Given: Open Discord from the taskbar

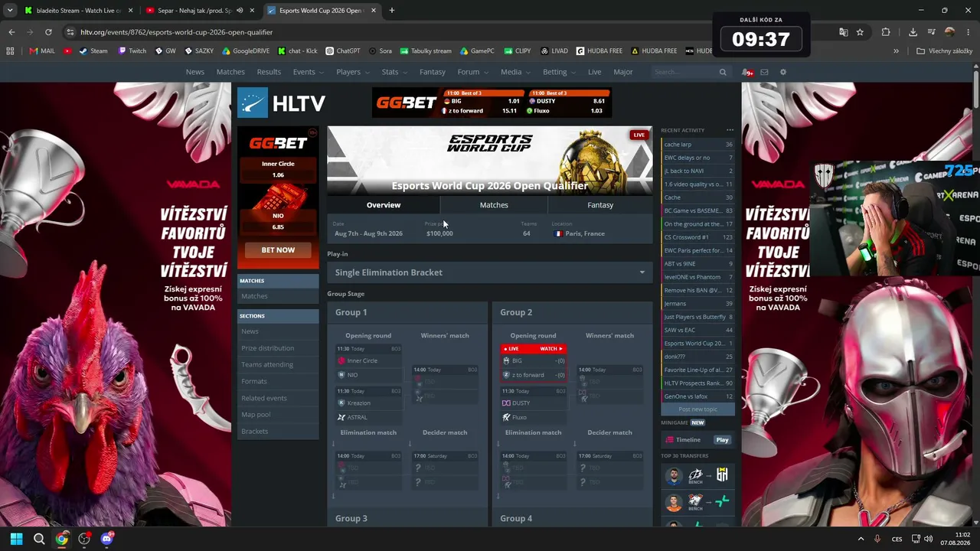Looking at the screenshot, I should pyautogui.click(x=106, y=539).
